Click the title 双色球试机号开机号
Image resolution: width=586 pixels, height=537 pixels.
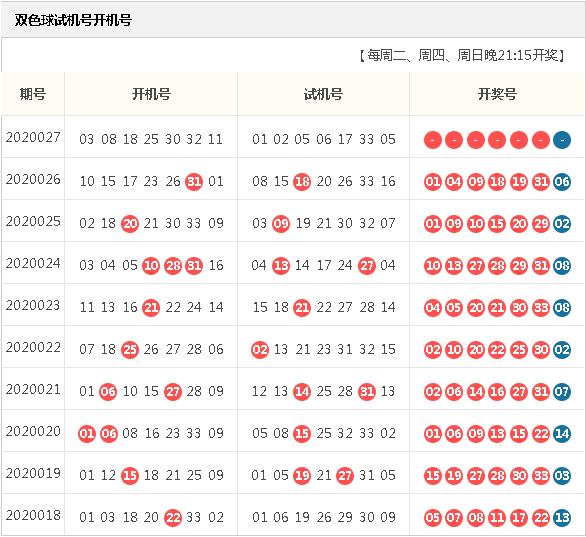(x=73, y=20)
